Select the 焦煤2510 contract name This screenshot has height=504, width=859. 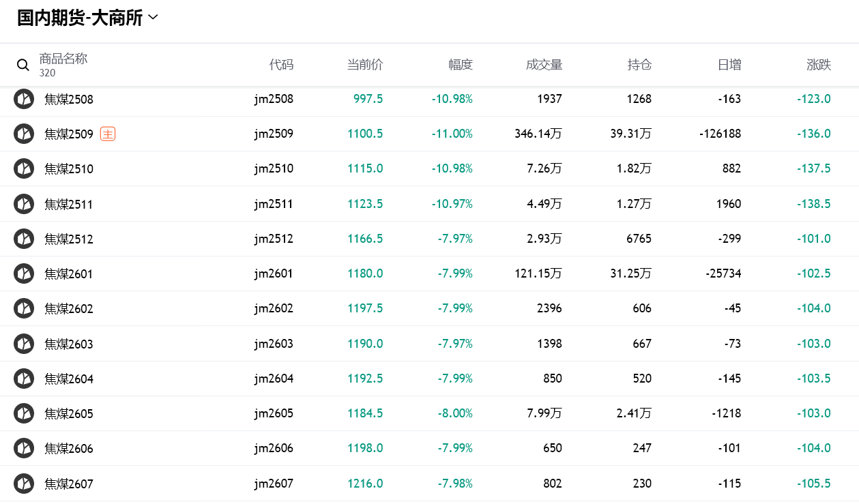[69, 169]
